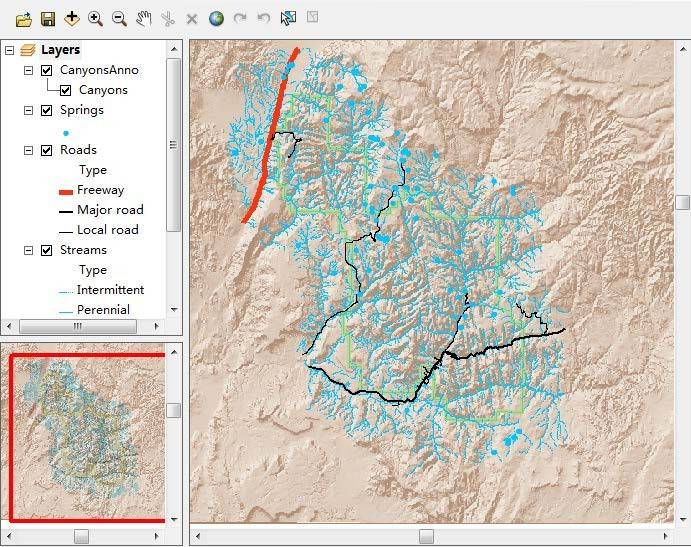Click the Type heading under Roads
Image resolution: width=691 pixels, height=547 pixels.
pos(93,170)
